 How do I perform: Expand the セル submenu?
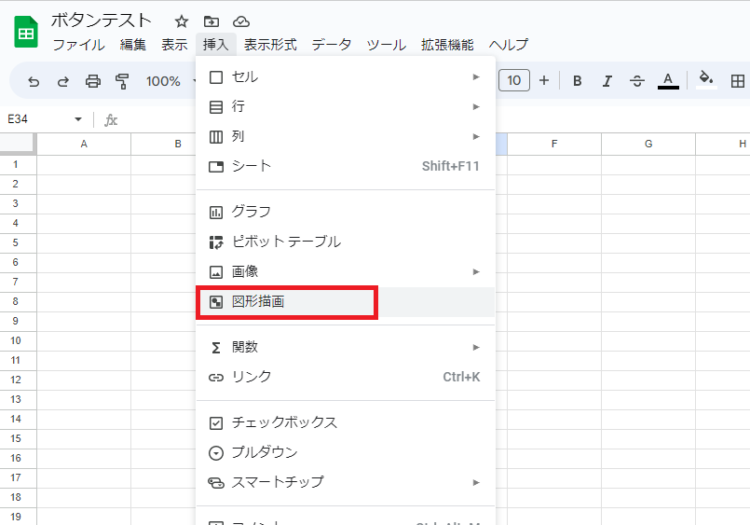345,77
